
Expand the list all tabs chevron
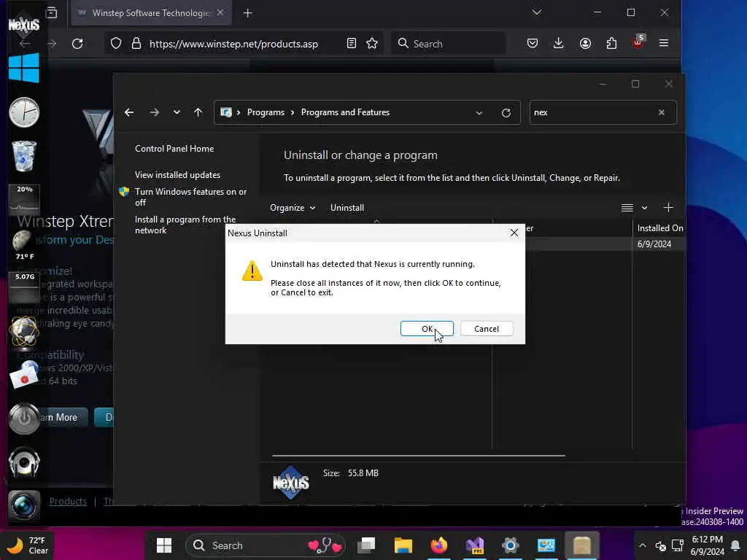click(x=537, y=12)
